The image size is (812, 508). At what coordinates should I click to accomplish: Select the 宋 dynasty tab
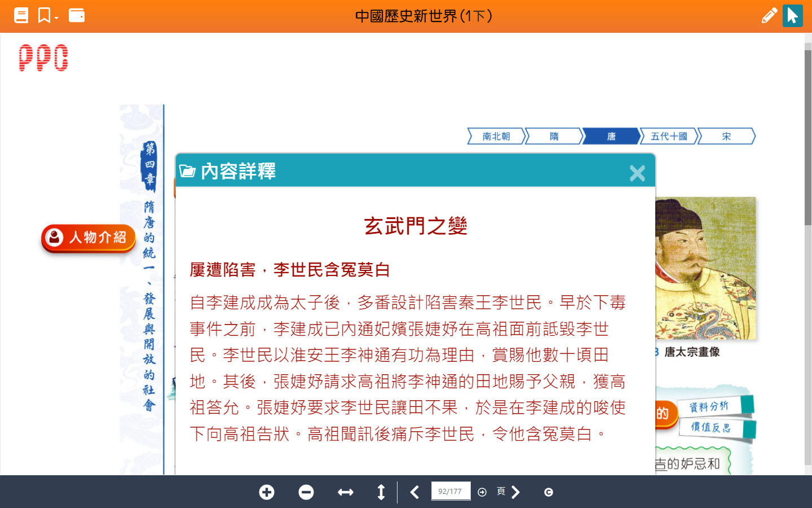tap(726, 137)
